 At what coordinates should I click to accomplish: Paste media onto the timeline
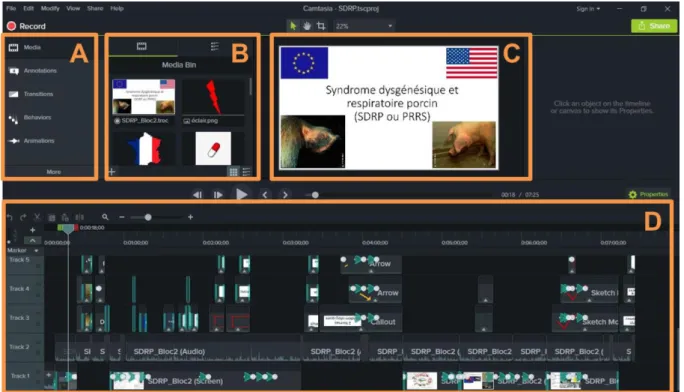(65, 217)
